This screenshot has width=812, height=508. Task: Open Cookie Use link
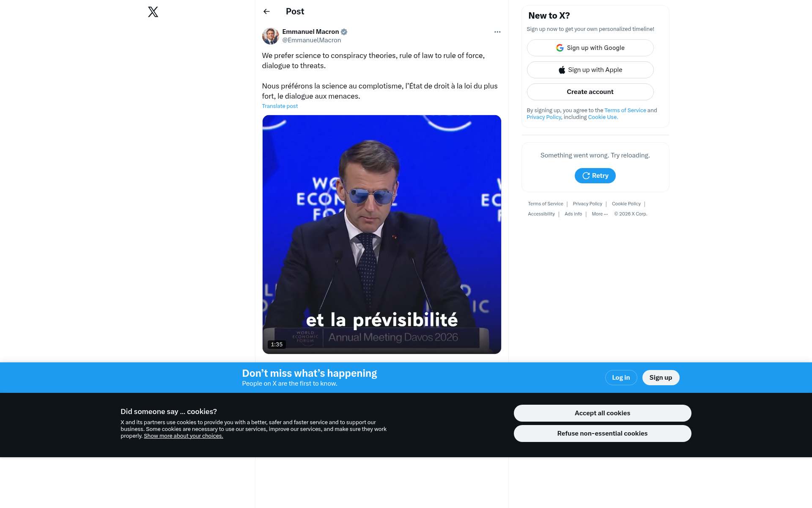[x=603, y=117]
